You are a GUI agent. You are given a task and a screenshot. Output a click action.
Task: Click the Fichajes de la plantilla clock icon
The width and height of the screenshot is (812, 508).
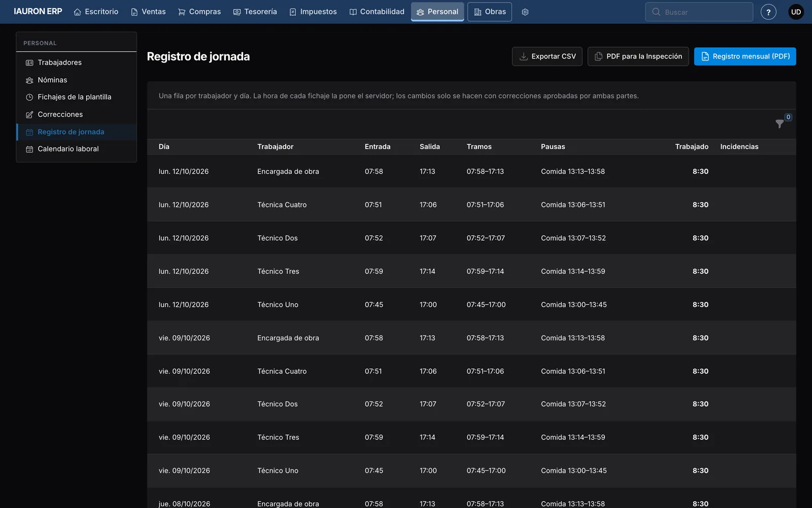click(29, 98)
